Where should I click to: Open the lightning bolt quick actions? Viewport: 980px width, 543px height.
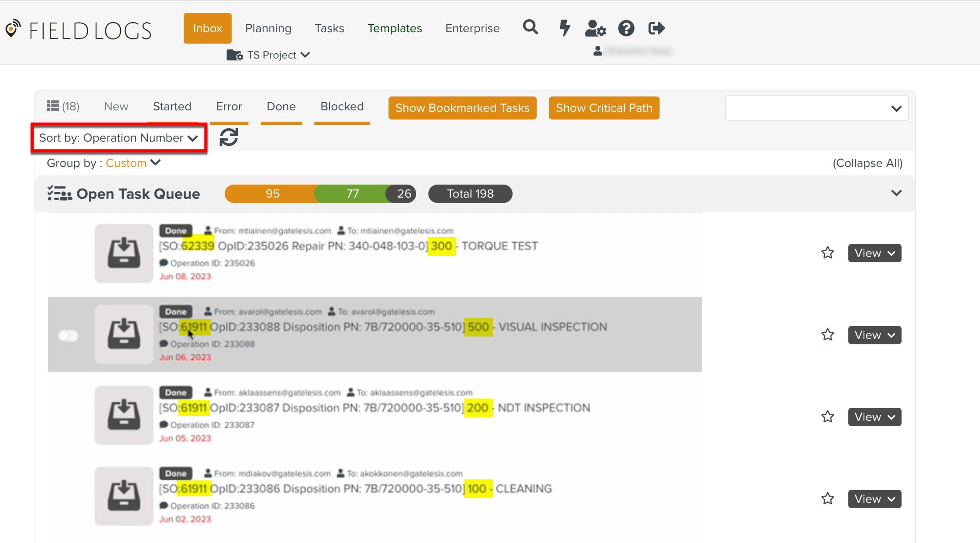[564, 28]
